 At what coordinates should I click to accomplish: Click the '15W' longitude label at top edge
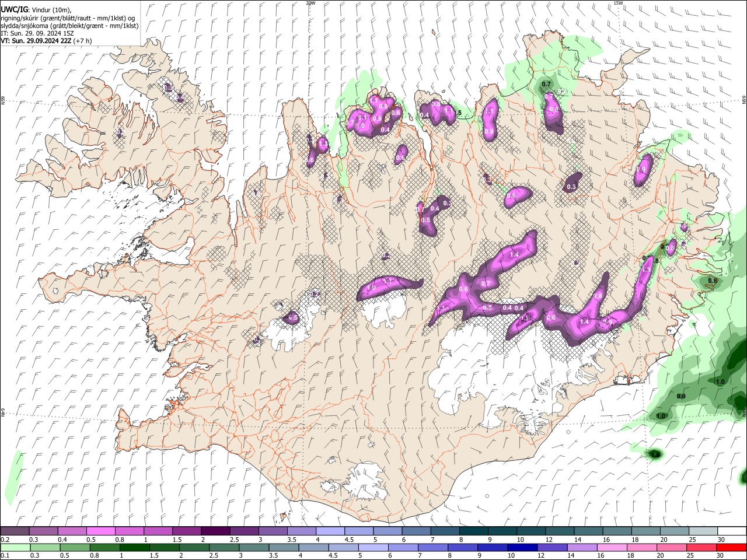point(618,3)
